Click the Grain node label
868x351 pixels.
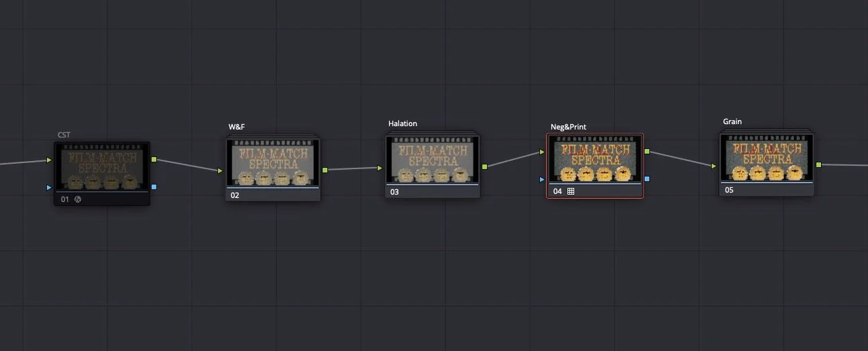(x=733, y=121)
